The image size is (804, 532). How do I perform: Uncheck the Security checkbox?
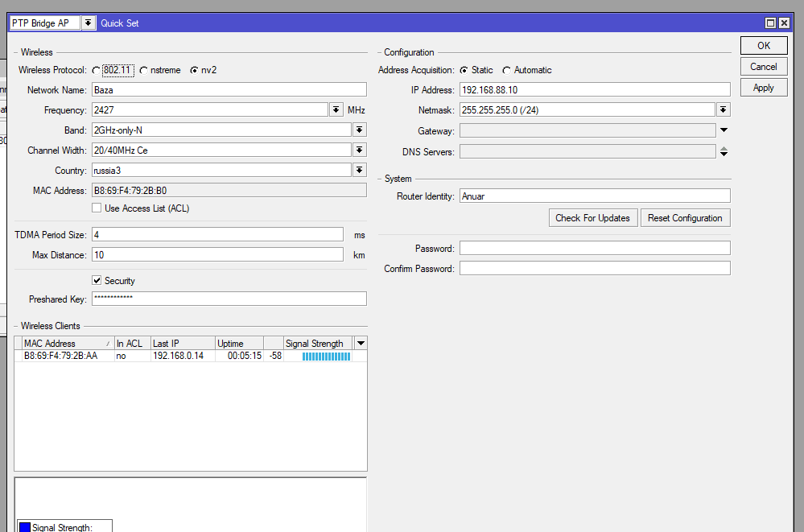pos(97,281)
